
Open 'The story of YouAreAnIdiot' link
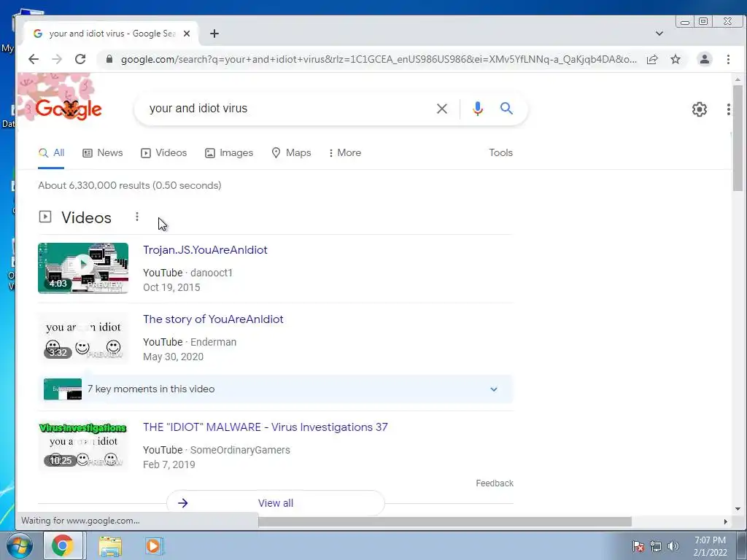click(x=213, y=319)
